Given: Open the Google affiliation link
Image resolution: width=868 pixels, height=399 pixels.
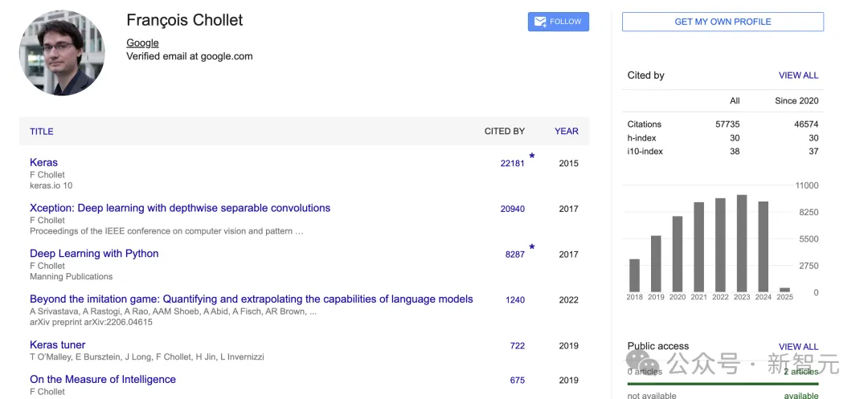Looking at the screenshot, I should pyautogui.click(x=142, y=43).
